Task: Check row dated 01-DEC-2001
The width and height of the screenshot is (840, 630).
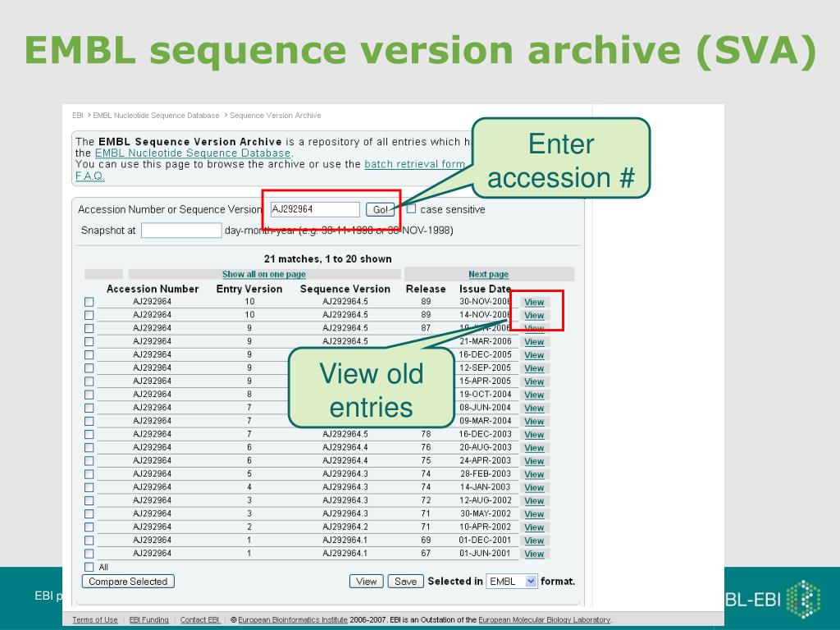Action: 89,541
